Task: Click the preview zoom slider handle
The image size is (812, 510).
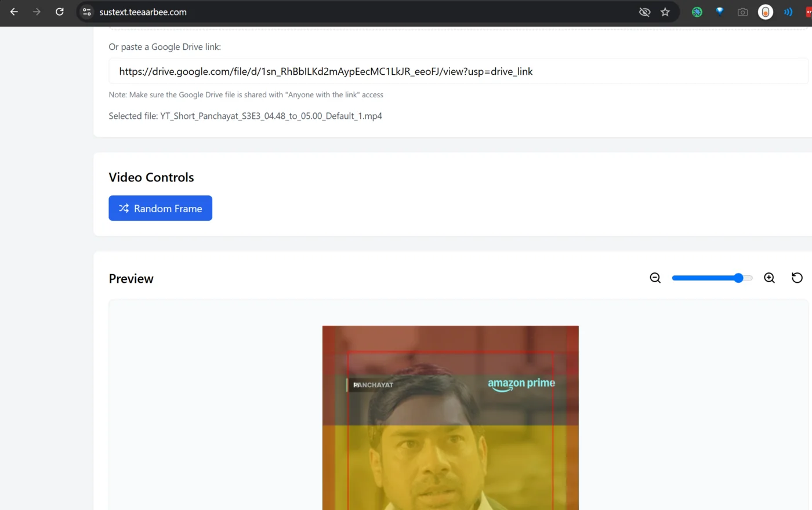Action: click(738, 278)
